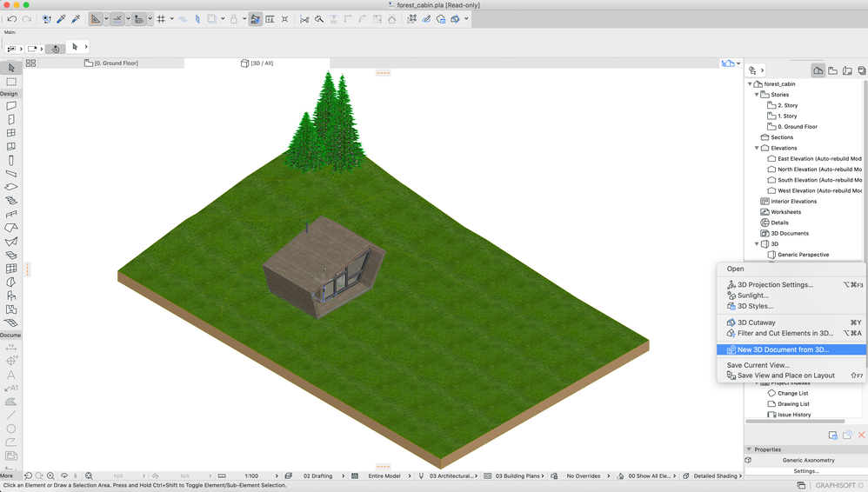The image size is (868, 492).
Task: Open the View Map in the navigator
Action: [832, 70]
